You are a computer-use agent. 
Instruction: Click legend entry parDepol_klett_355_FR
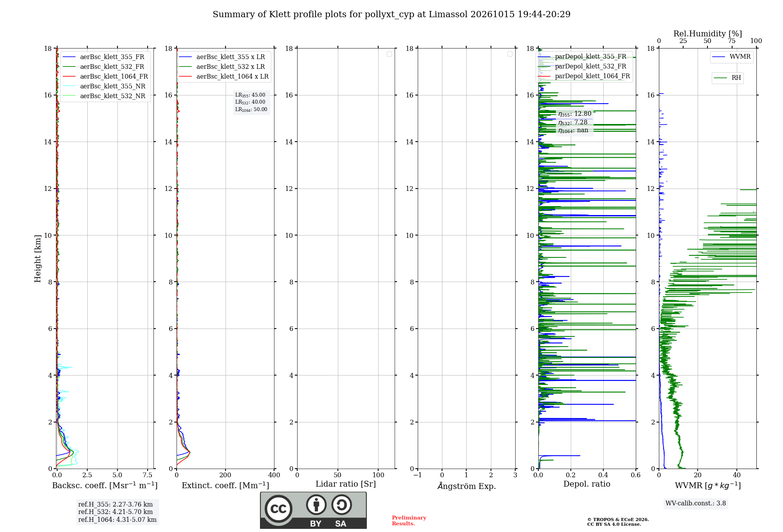(583, 56)
